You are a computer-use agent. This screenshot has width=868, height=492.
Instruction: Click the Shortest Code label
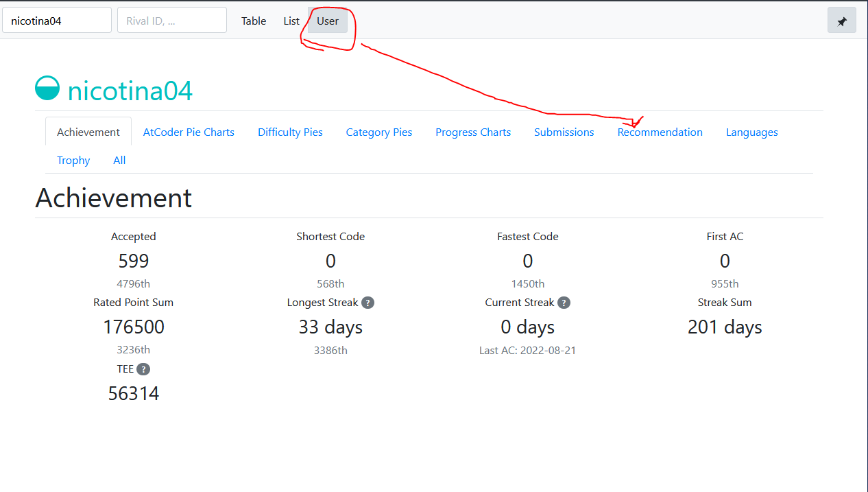tap(330, 236)
